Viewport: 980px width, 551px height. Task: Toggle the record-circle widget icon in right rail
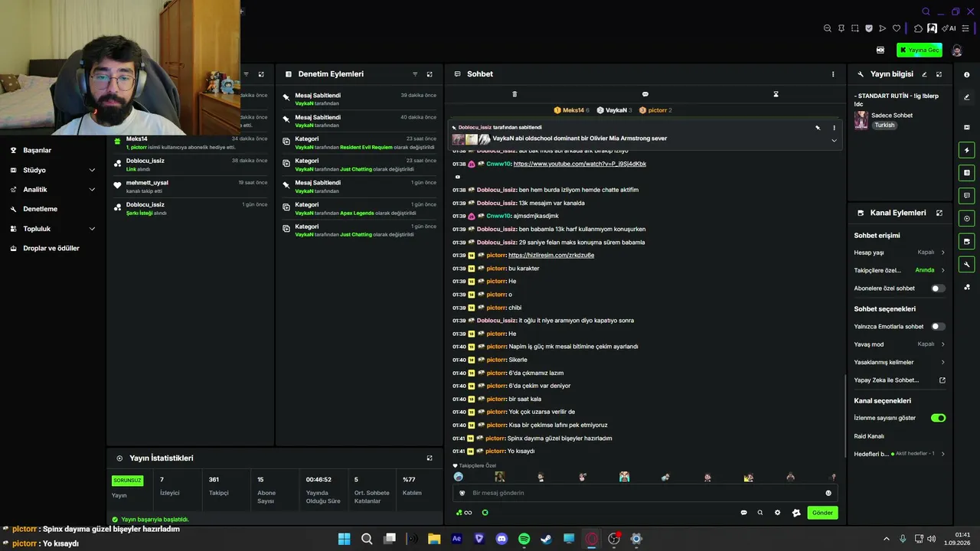click(967, 219)
